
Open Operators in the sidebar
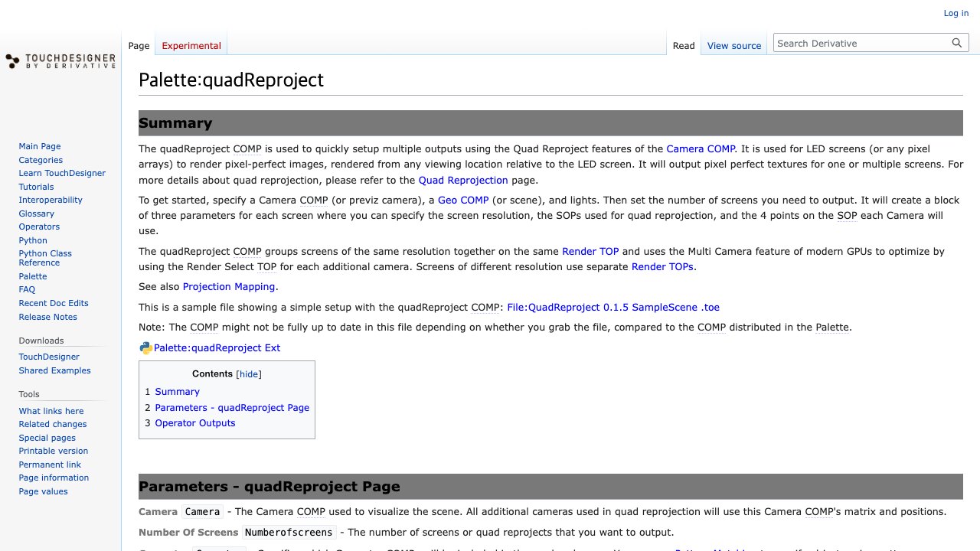coord(39,227)
